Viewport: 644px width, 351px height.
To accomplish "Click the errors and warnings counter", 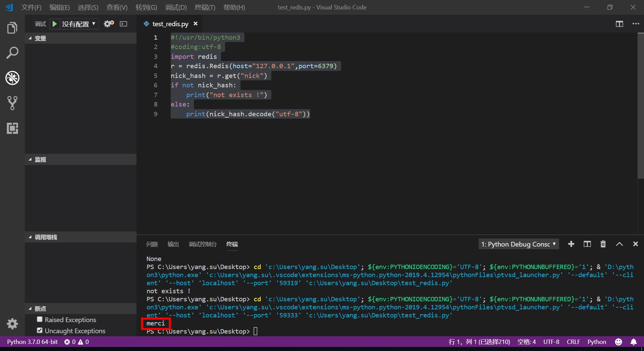I will (x=76, y=342).
